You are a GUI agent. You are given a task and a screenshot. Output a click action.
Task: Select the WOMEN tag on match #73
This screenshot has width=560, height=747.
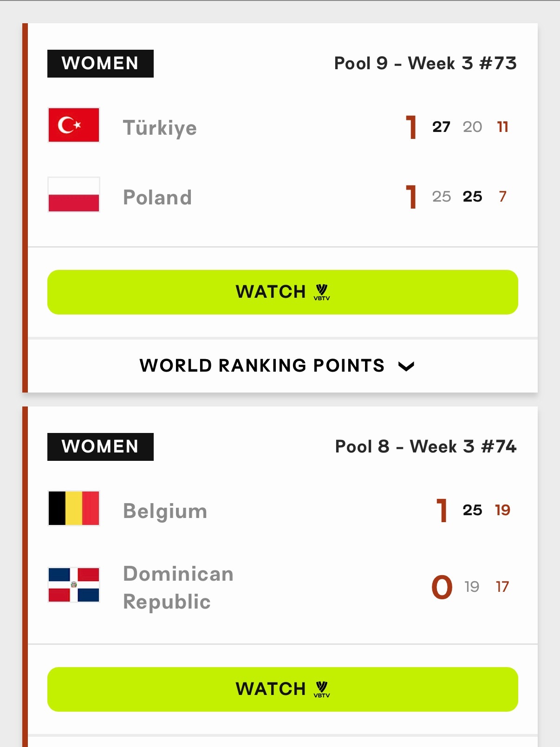[100, 64]
